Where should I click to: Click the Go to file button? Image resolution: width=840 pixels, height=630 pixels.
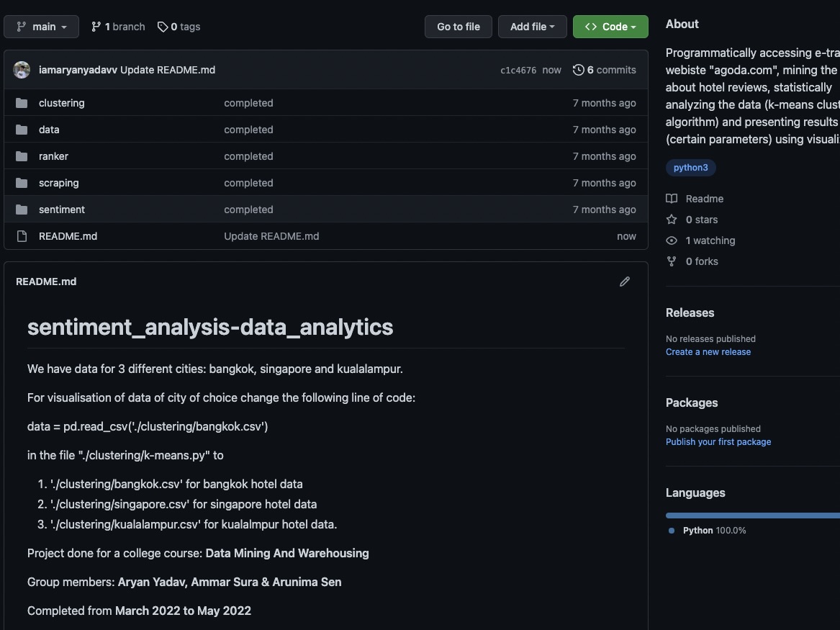coord(458,27)
